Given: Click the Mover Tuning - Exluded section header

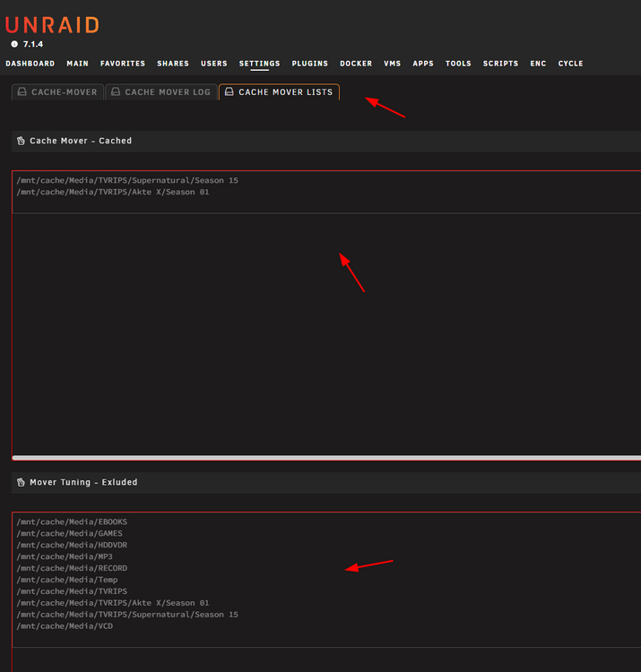Looking at the screenshot, I should click(326, 483).
